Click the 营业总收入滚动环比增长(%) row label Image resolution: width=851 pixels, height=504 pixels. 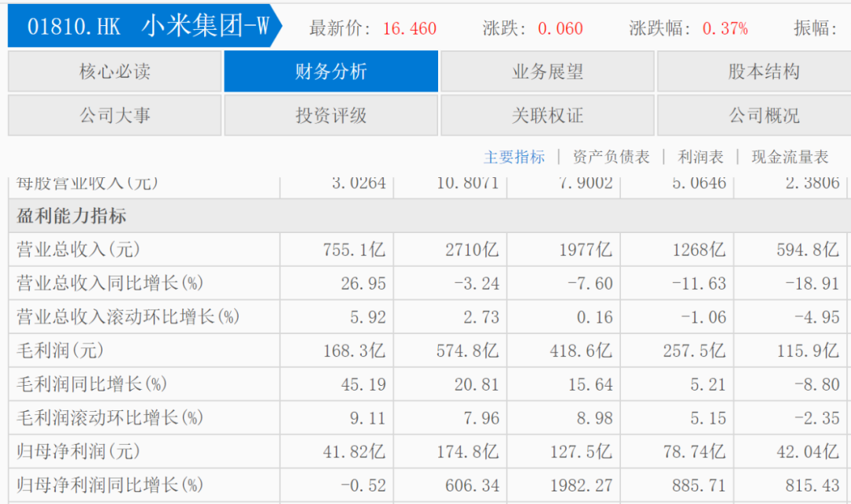tap(128, 317)
